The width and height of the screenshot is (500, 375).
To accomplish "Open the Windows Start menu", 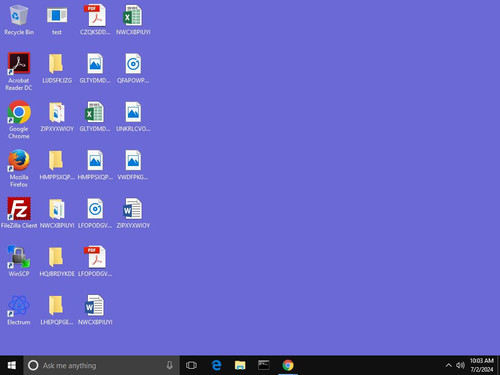I will click(x=12, y=365).
